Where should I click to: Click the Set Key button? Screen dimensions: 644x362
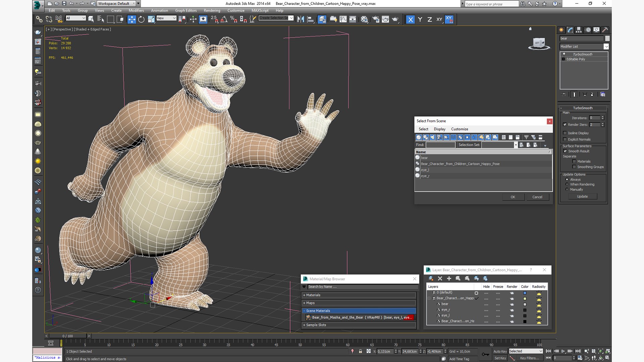pos(500,358)
